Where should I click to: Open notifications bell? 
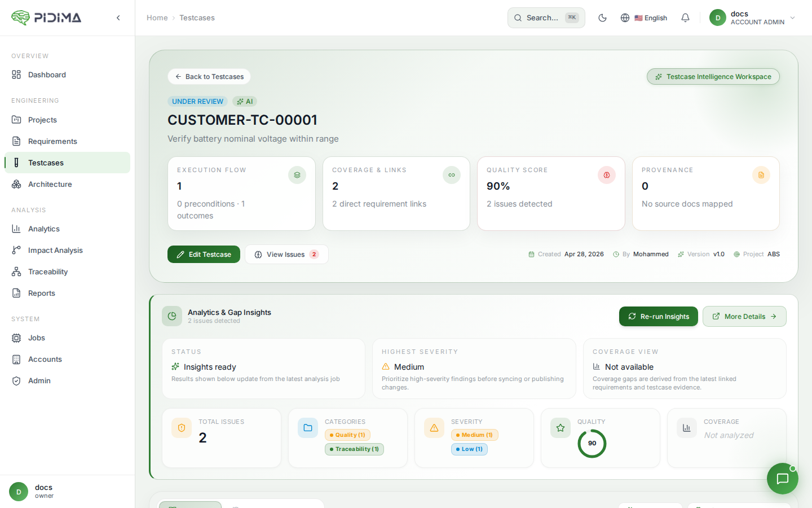[685, 17]
